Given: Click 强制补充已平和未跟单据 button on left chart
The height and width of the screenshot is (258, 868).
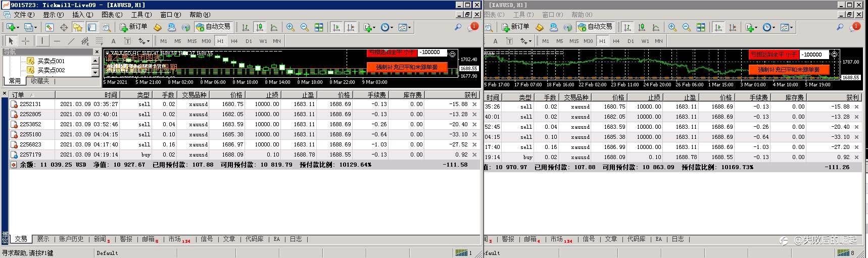Looking at the screenshot, I should click(407, 67).
